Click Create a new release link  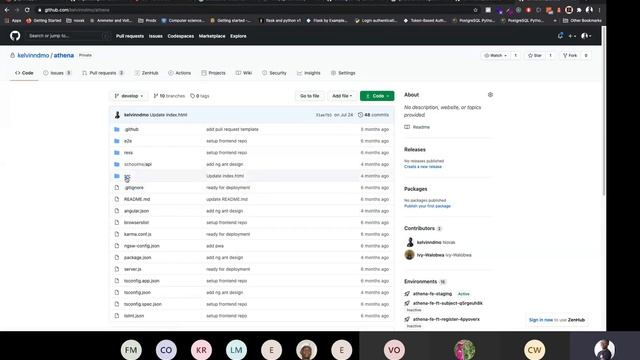coord(423,167)
